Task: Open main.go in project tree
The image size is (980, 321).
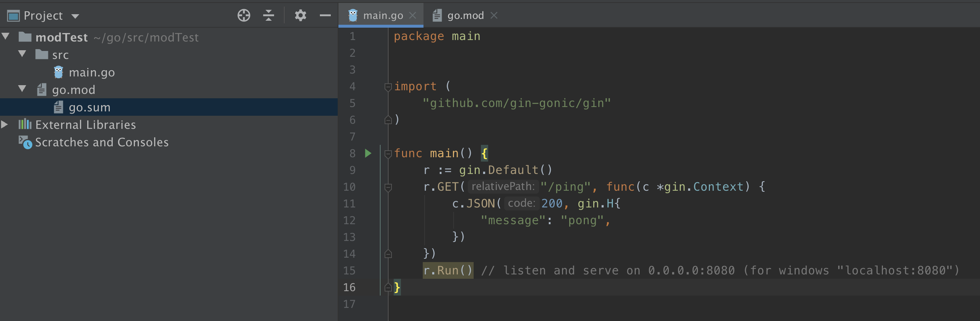Action: pos(92,72)
